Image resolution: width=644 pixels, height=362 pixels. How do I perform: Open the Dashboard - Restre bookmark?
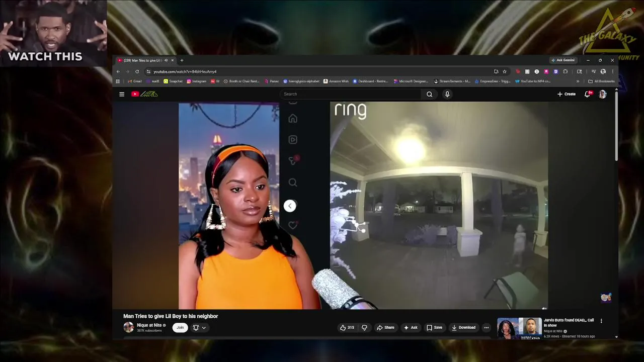370,81
